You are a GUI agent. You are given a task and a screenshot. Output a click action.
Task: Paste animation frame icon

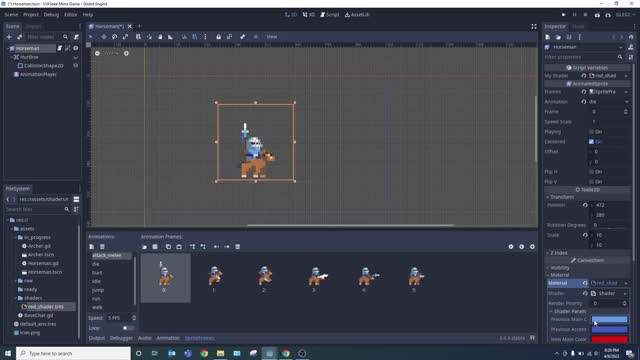click(x=179, y=247)
